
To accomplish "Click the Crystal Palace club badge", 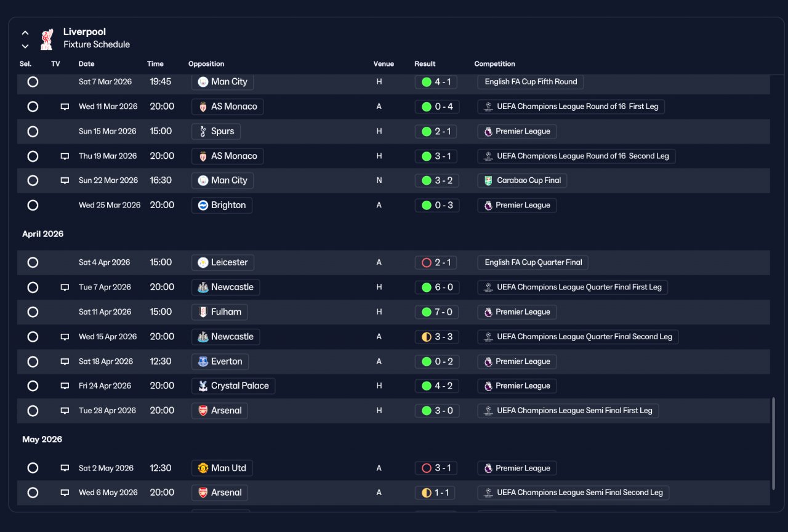I will pyautogui.click(x=203, y=386).
